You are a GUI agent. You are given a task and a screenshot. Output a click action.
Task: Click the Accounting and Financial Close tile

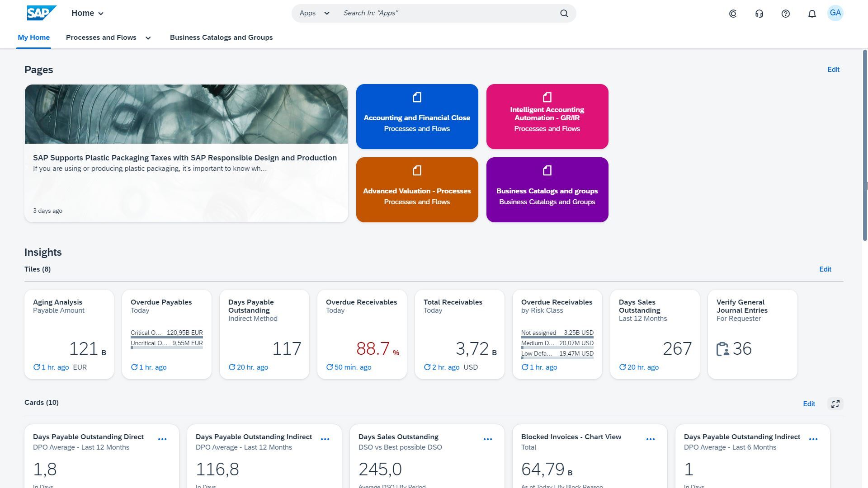pyautogui.click(x=417, y=116)
